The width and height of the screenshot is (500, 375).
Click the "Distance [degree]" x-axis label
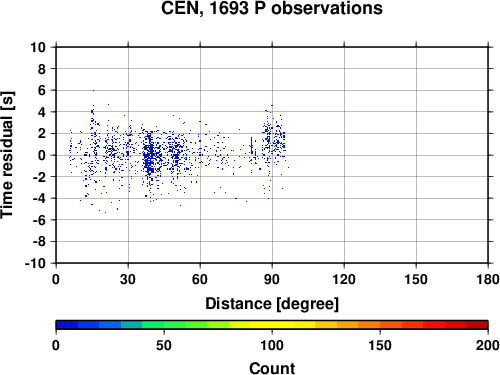point(272,304)
